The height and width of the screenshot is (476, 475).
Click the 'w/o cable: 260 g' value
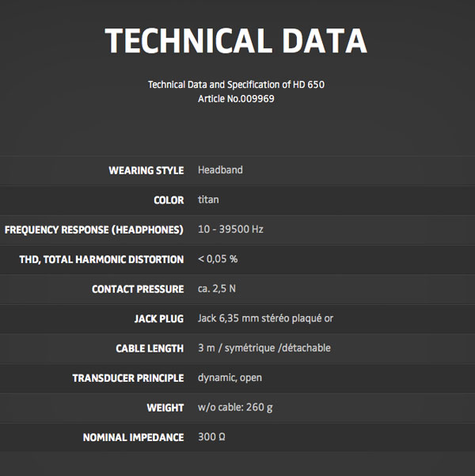[235, 407]
